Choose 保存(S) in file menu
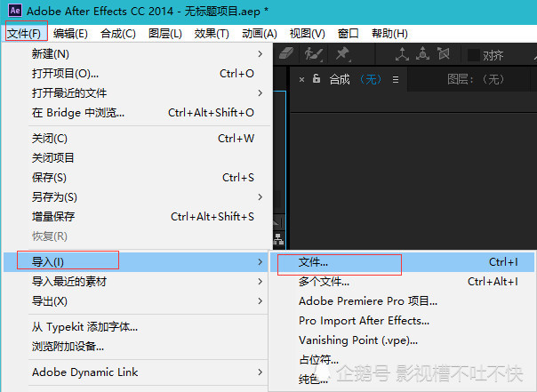537x392 pixels. click(137, 178)
